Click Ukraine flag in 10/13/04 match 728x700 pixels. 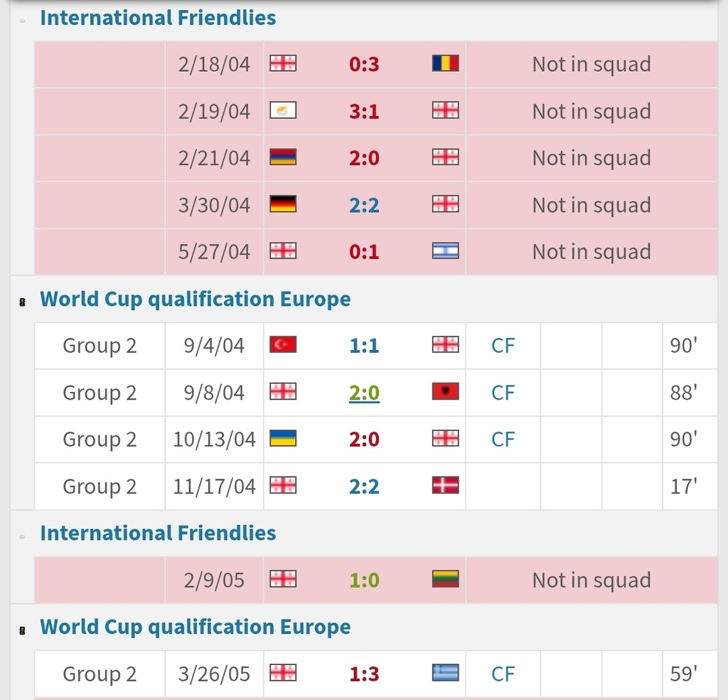pyautogui.click(x=283, y=440)
